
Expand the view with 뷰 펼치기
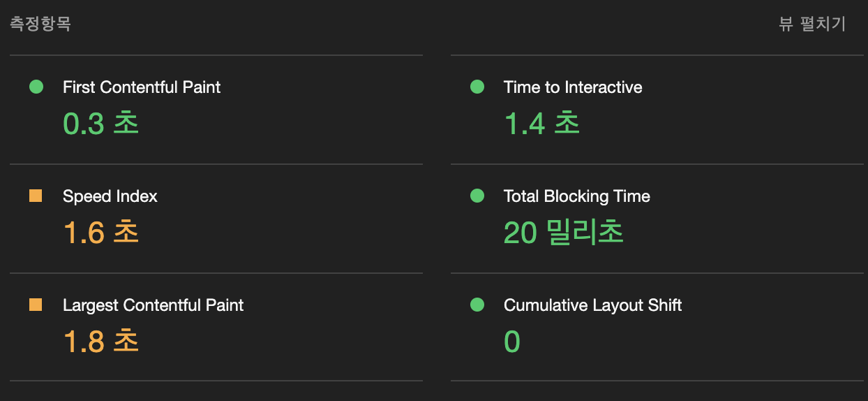[x=812, y=24]
